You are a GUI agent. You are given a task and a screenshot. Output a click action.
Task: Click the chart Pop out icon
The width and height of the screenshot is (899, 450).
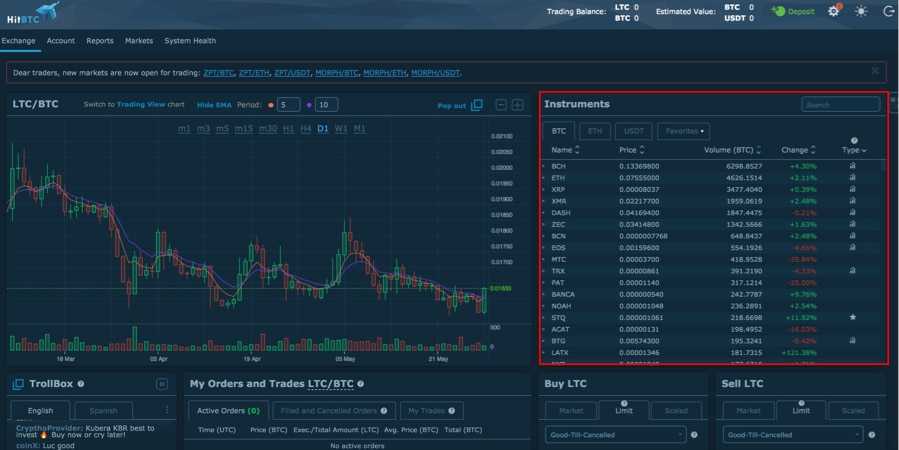(476, 105)
